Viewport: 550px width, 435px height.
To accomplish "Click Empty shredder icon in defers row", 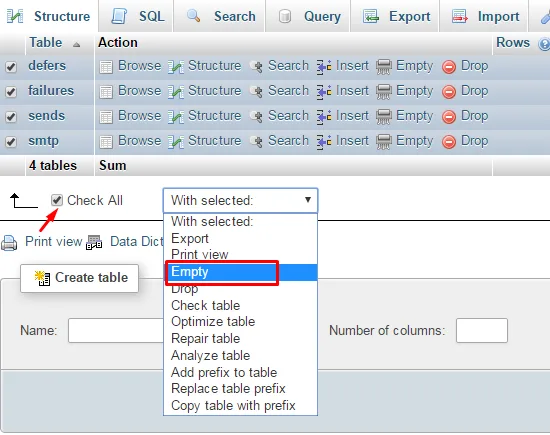I will coord(384,67).
